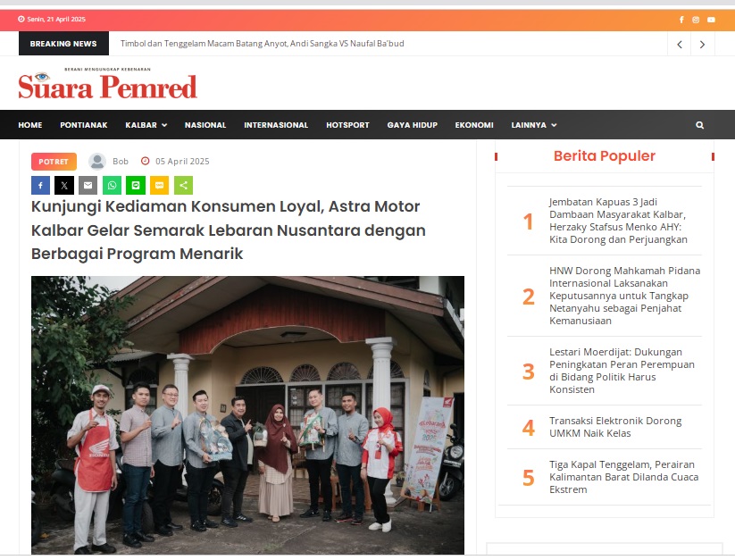The image size is (735, 560).
Task: Show previous breaking news headline
Action: (680, 45)
